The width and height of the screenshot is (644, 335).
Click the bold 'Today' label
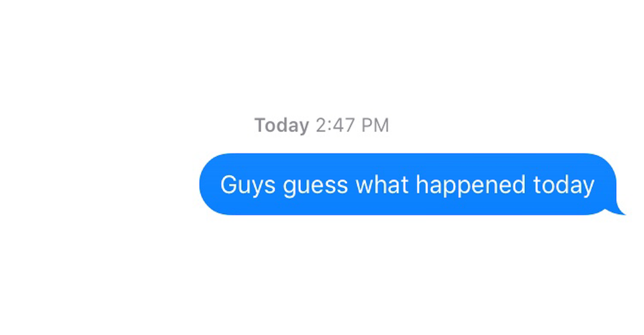pyautogui.click(x=282, y=125)
